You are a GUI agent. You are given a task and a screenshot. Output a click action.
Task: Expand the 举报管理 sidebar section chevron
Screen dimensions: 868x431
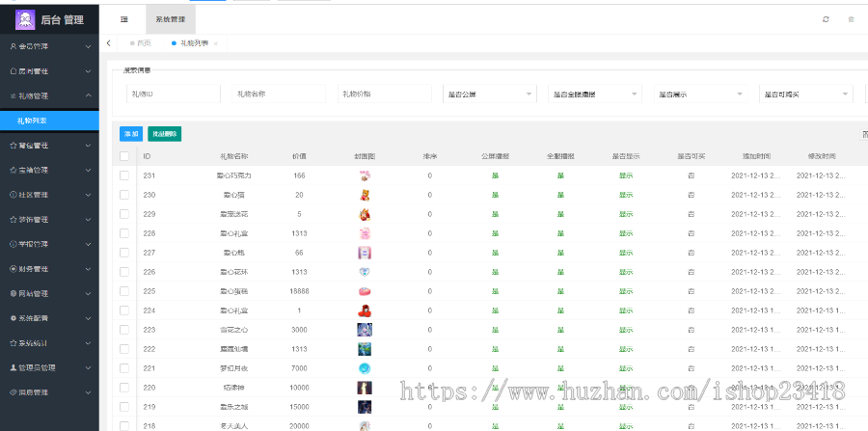(89, 244)
